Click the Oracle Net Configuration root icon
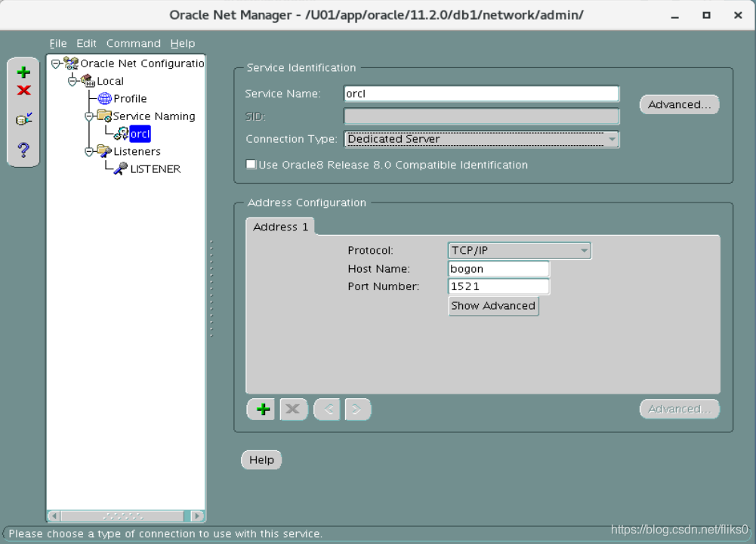756x544 pixels. coord(71,63)
